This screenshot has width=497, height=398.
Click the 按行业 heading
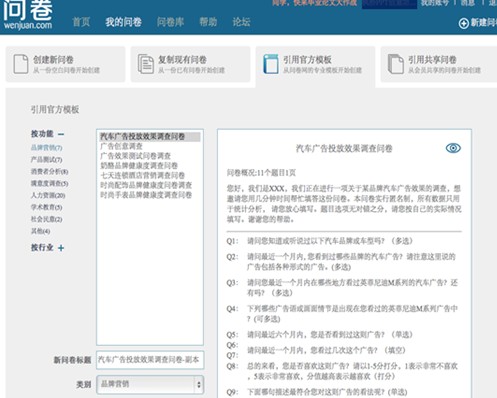42,248
